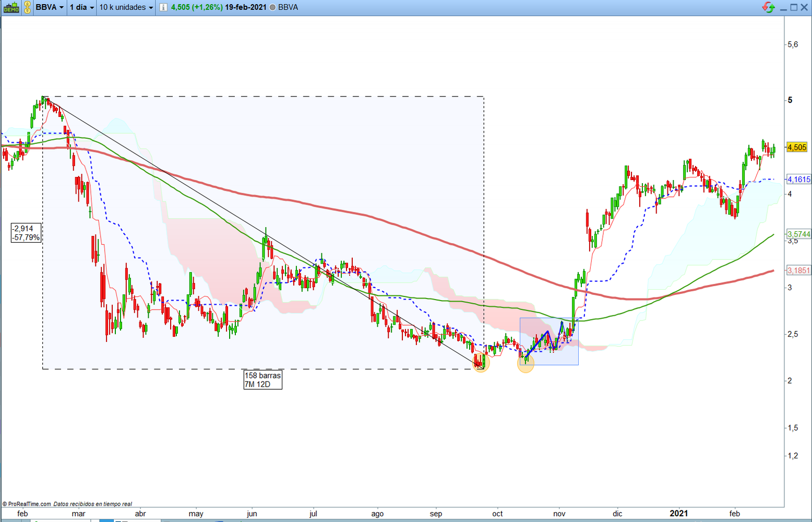Click the 'jul' month on the time axis
812x522 pixels.
click(x=313, y=514)
